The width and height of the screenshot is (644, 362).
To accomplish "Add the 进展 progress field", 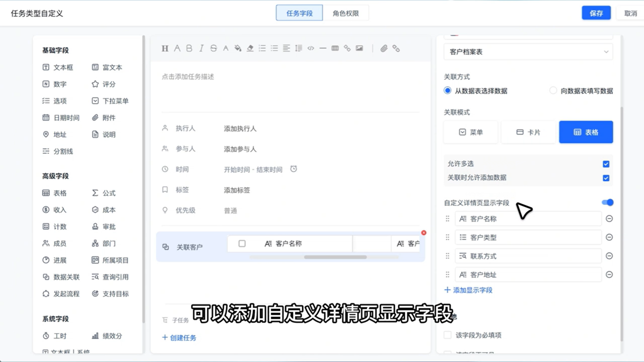I will point(54,260).
